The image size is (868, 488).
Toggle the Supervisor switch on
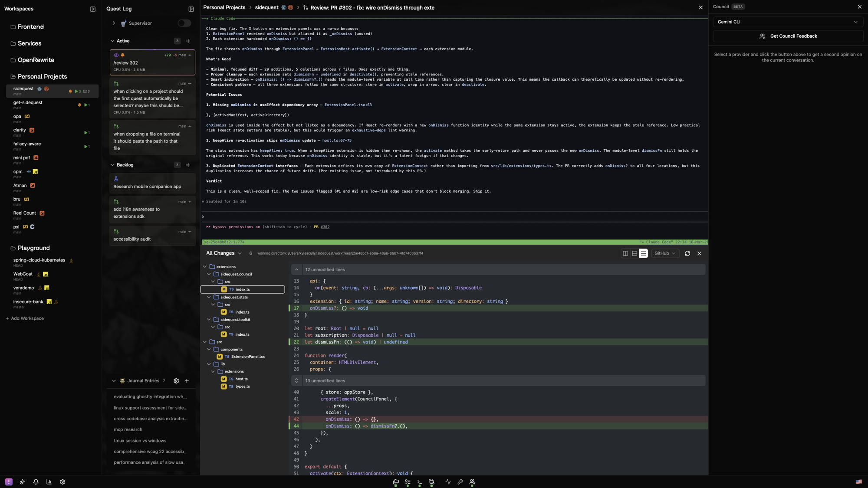[x=184, y=23]
